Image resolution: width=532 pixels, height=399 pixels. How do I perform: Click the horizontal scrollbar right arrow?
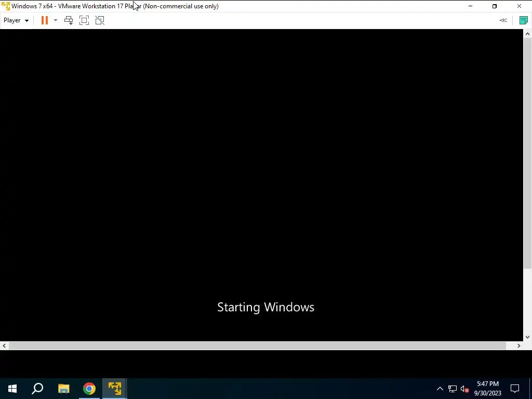519,345
